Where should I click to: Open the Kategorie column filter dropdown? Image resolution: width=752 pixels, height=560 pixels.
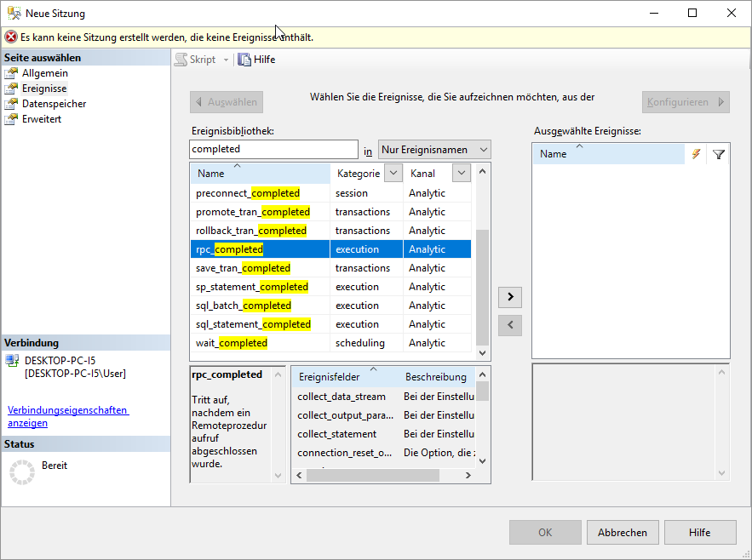393,174
